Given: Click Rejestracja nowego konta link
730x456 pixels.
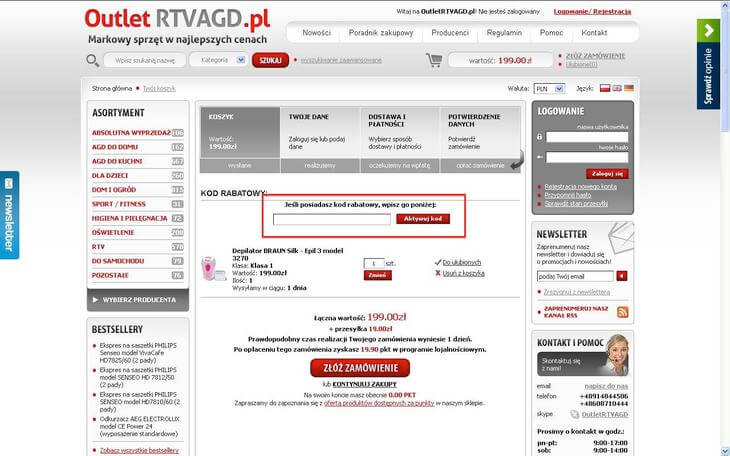Looking at the screenshot, I should pos(581,186).
